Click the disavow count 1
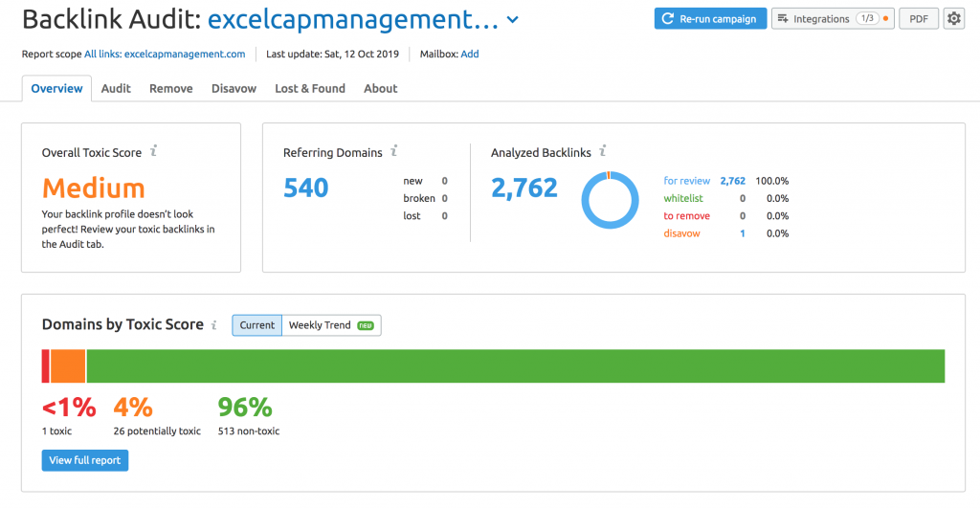This screenshot has height=508, width=980. (743, 233)
